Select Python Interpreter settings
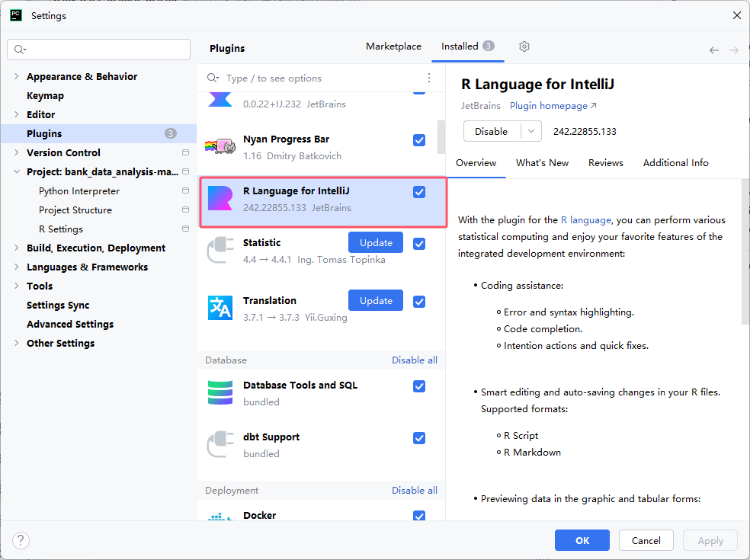This screenshot has width=750, height=560. [x=79, y=190]
